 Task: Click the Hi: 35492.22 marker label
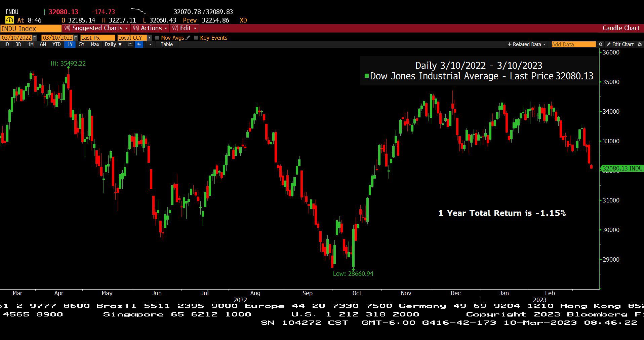tap(68, 64)
